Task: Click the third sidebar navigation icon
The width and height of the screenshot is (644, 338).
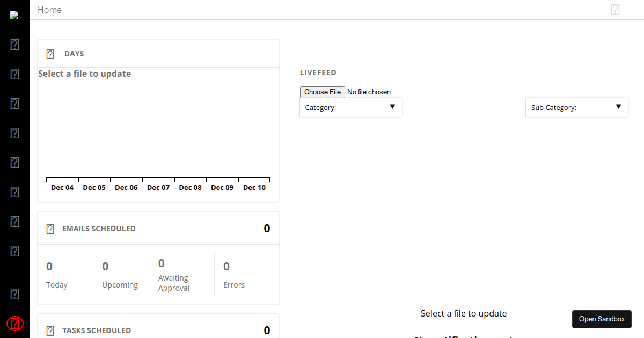Action: 14,104
